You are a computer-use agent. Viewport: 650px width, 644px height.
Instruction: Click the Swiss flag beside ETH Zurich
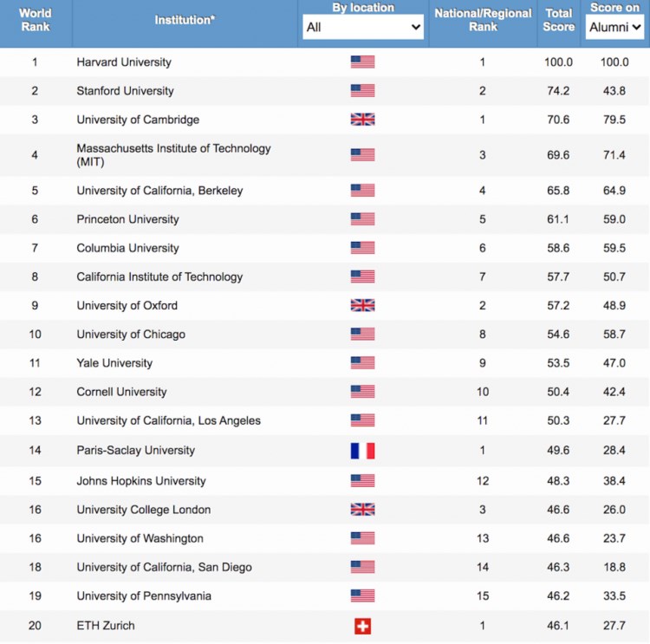(x=363, y=626)
